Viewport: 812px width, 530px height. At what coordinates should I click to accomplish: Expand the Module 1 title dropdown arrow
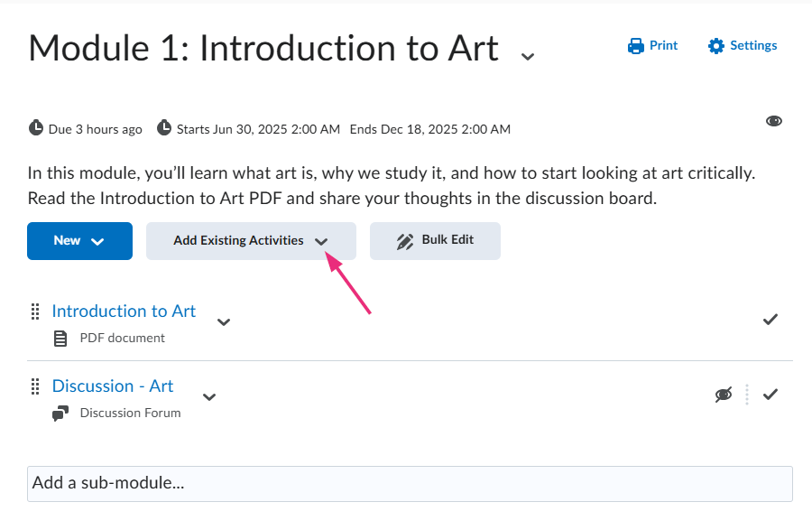click(528, 56)
